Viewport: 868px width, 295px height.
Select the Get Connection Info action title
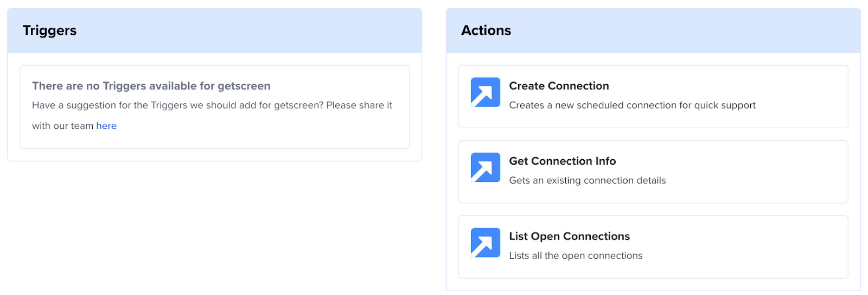pos(562,161)
